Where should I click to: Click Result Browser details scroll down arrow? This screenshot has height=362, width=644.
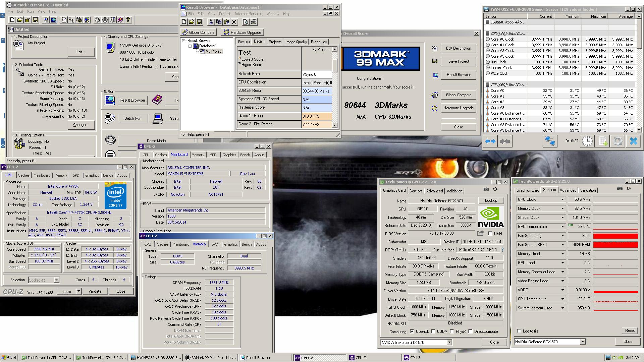334,125
